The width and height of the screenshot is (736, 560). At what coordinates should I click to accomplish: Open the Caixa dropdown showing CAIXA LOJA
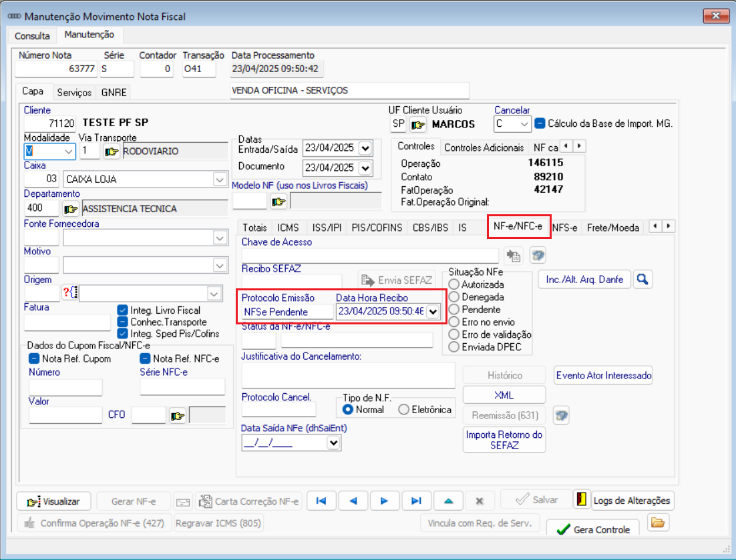pyautogui.click(x=219, y=180)
